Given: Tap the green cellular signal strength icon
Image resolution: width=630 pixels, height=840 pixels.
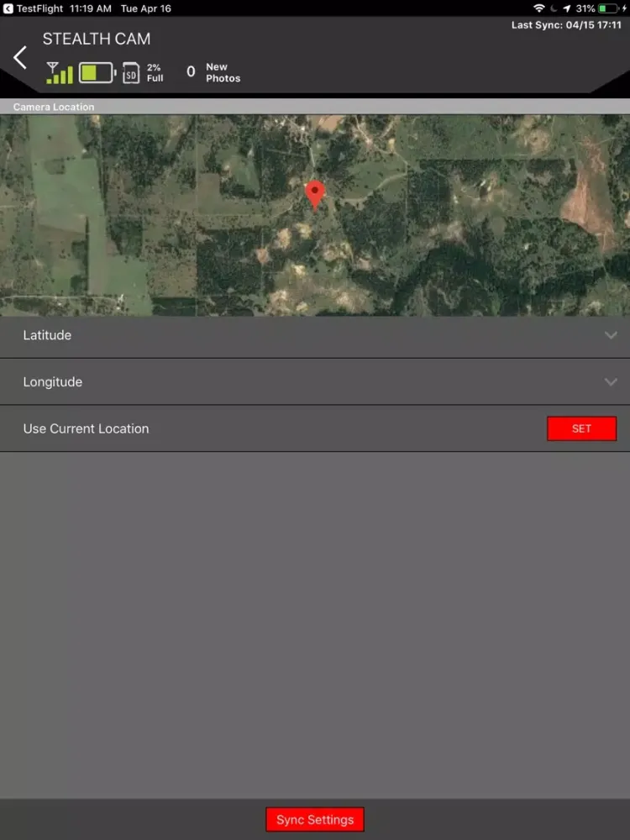Looking at the screenshot, I should click(x=59, y=73).
